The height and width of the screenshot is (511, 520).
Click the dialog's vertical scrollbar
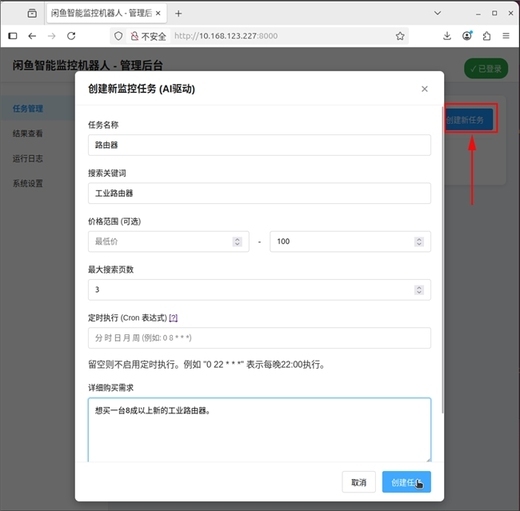(x=443, y=260)
